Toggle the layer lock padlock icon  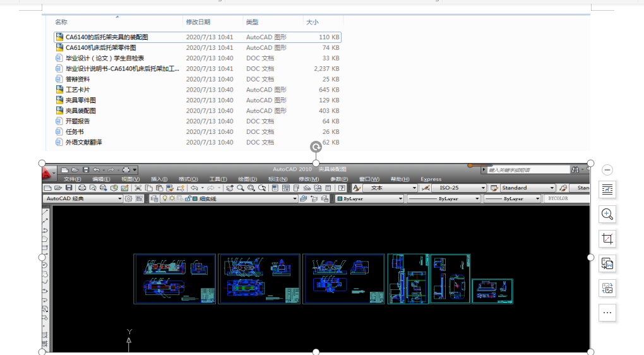188,198
